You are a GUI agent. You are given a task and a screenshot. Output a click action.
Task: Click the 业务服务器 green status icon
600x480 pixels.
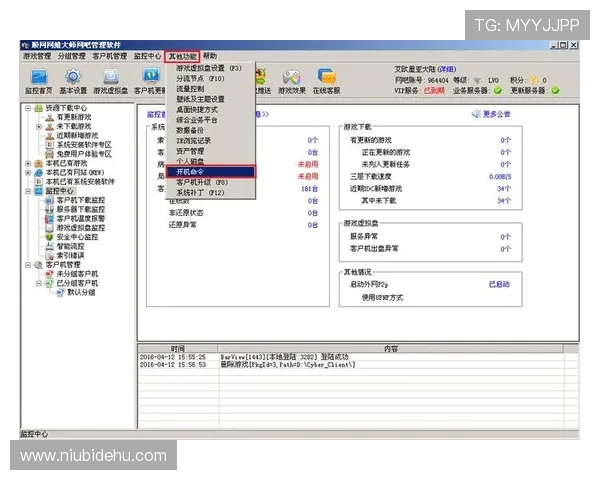coord(497,90)
